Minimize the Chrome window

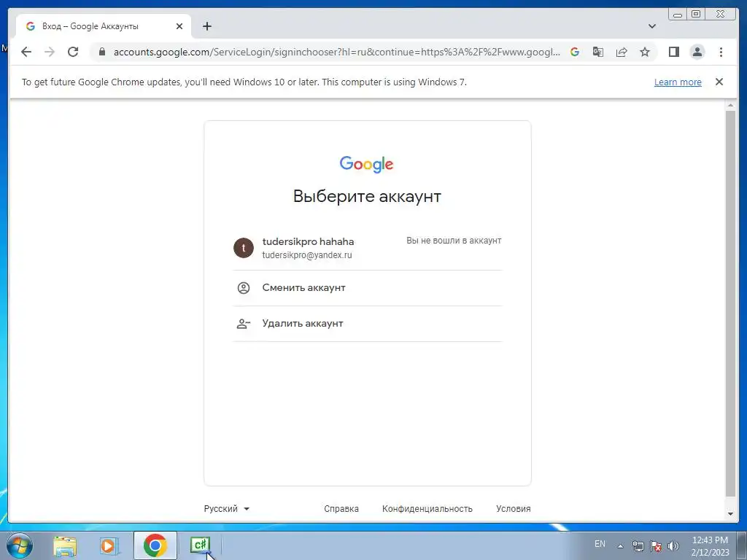678,15
